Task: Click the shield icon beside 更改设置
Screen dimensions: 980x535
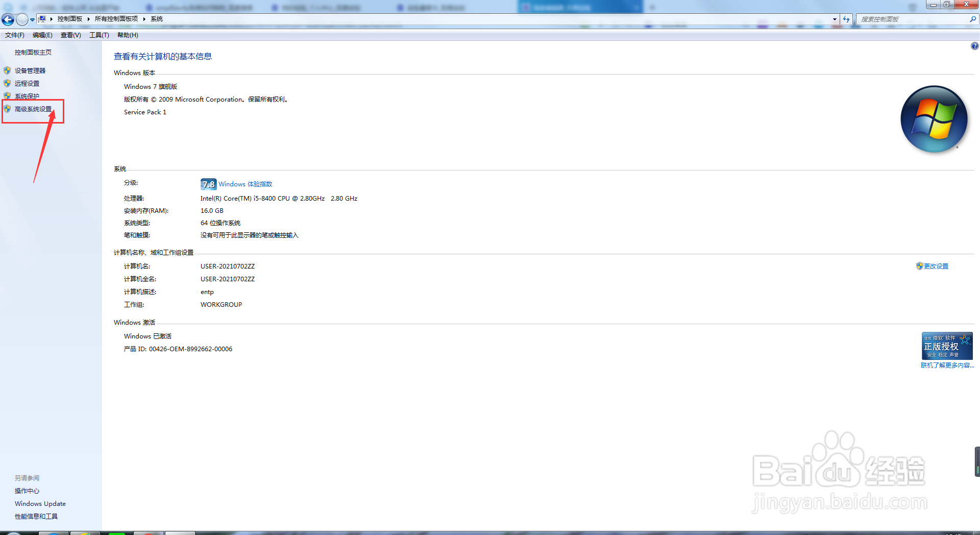Action: (920, 266)
